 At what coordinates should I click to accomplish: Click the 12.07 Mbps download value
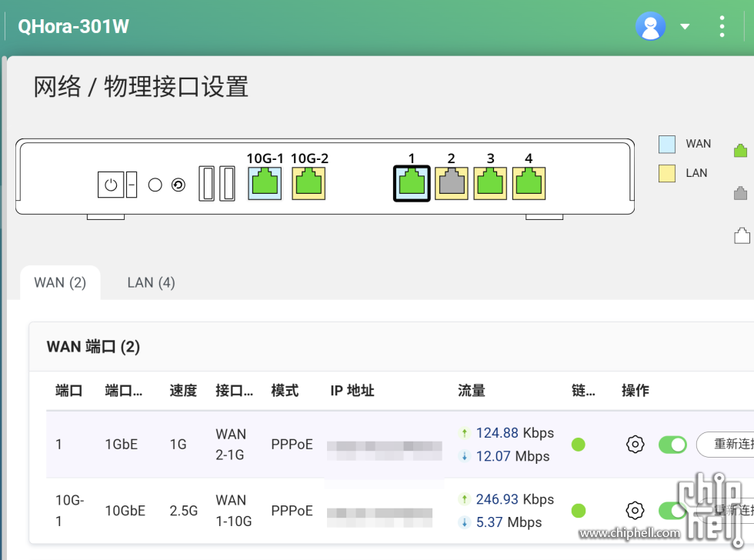[512, 456]
